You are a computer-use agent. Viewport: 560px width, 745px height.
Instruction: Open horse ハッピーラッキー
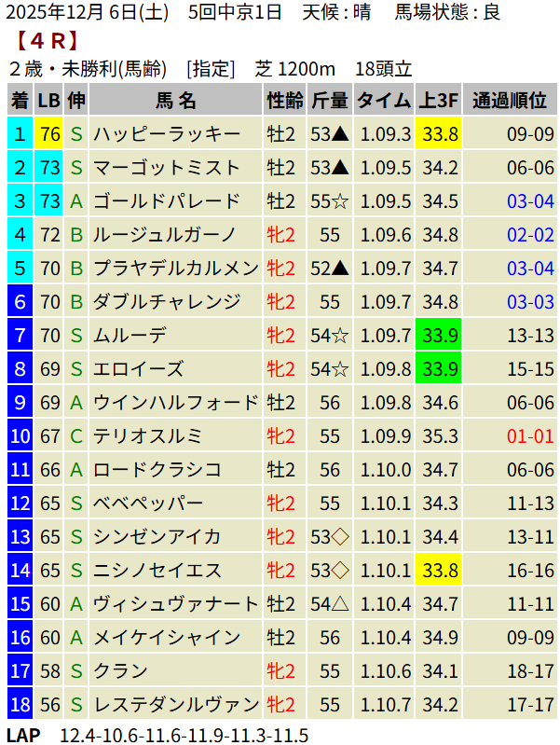coord(167,134)
